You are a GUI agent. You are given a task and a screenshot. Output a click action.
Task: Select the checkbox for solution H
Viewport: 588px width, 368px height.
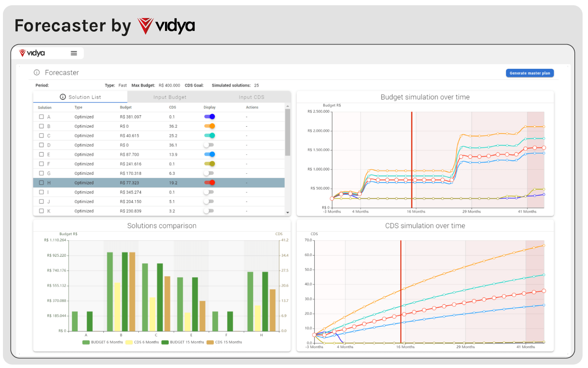(42, 183)
